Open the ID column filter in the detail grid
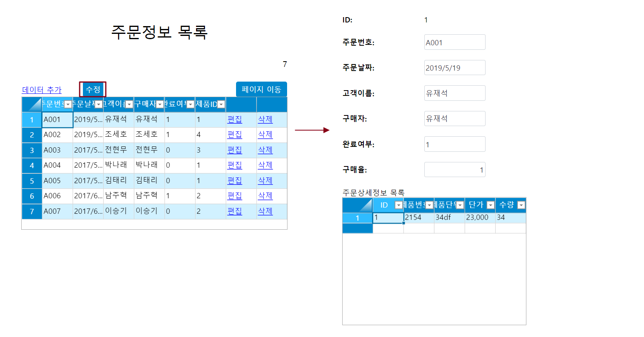The height and width of the screenshot is (337, 644). click(x=399, y=205)
